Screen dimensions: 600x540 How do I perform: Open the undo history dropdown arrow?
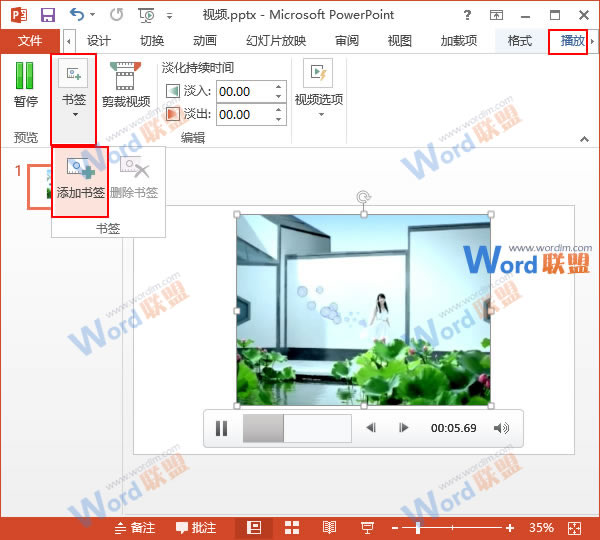[x=93, y=15]
